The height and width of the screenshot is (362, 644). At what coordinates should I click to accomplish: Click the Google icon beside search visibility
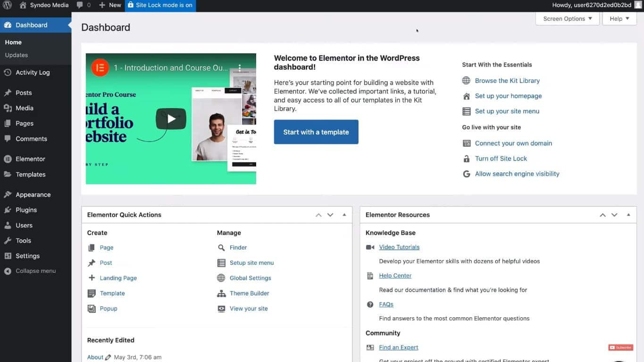466,174
